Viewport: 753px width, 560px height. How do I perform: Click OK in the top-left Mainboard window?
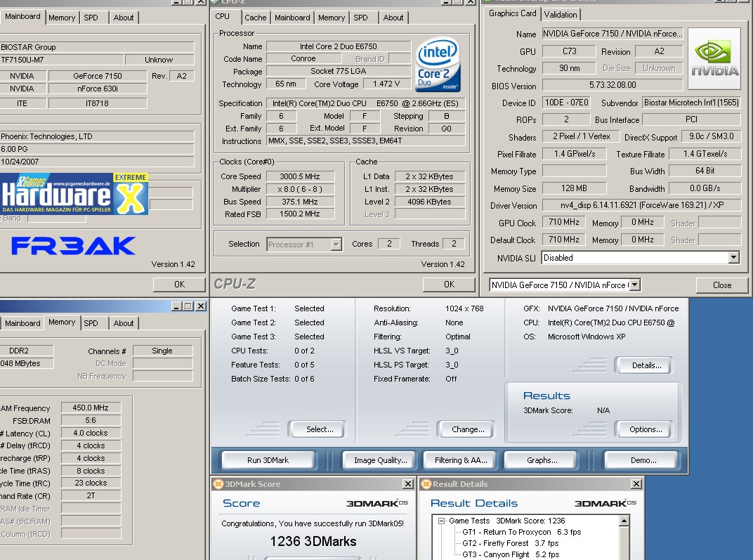[179, 285]
